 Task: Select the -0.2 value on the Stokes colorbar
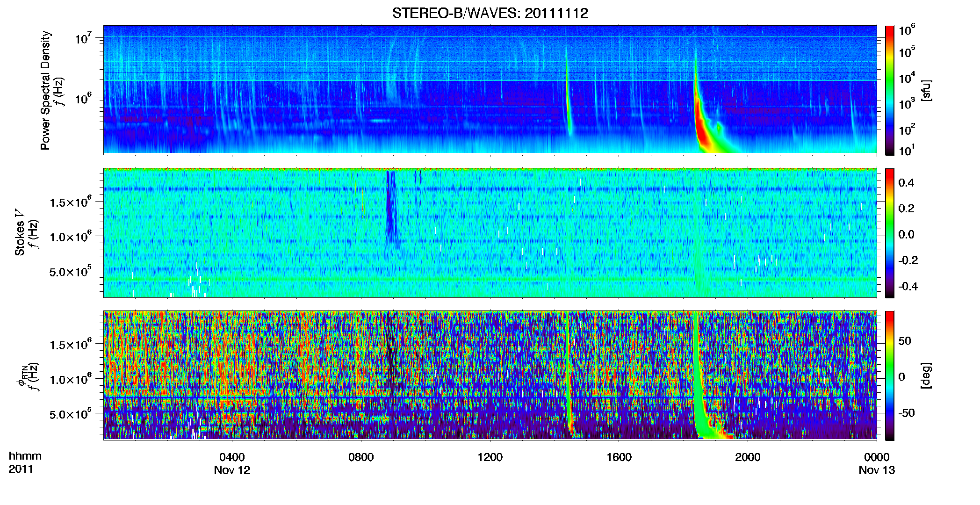[908, 260]
